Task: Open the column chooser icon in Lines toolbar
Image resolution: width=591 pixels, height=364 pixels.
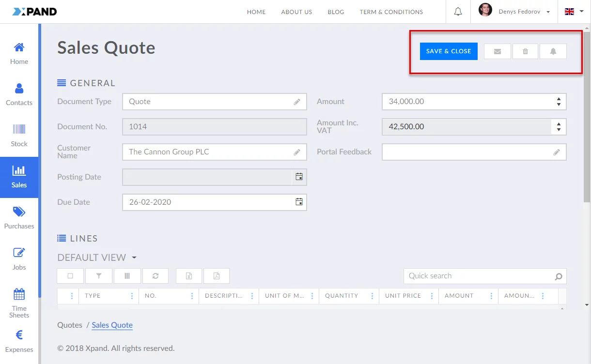Action: point(127,276)
